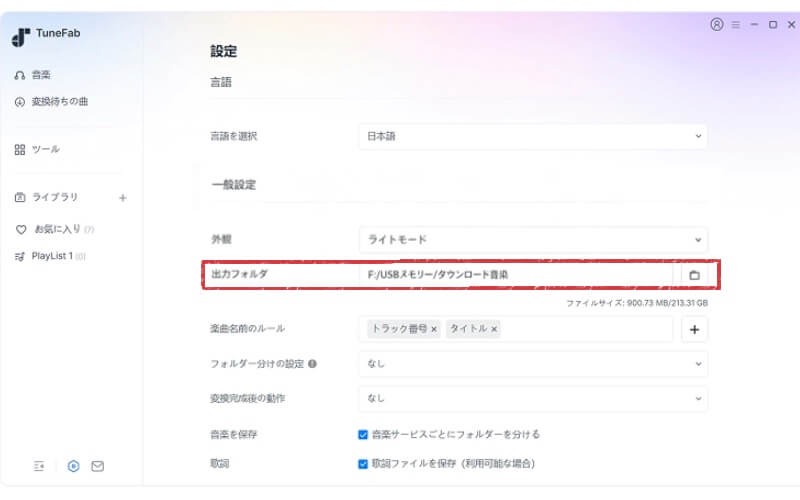
Task: Open the 言語を選択 language dropdown
Action: click(x=533, y=136)
